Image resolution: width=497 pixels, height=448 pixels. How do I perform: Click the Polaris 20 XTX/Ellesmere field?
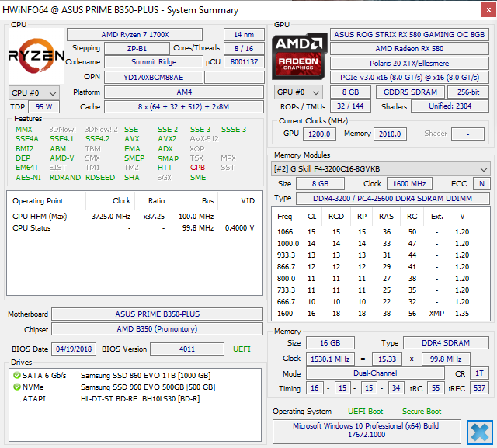pos(409,64)
